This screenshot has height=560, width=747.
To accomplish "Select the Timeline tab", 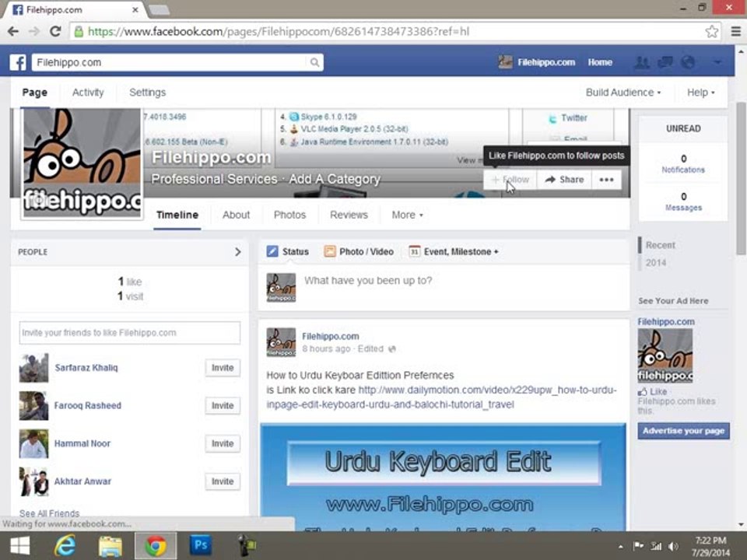I will [177, 215].
